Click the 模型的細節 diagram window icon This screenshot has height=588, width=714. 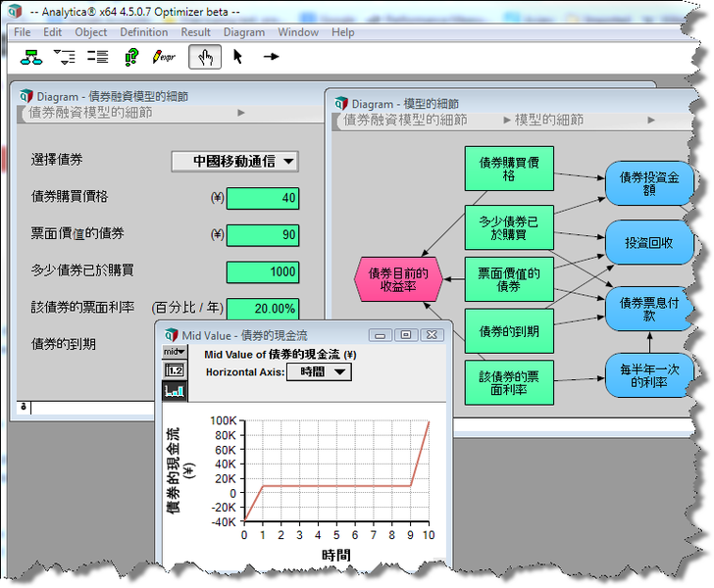click(341, 103)
